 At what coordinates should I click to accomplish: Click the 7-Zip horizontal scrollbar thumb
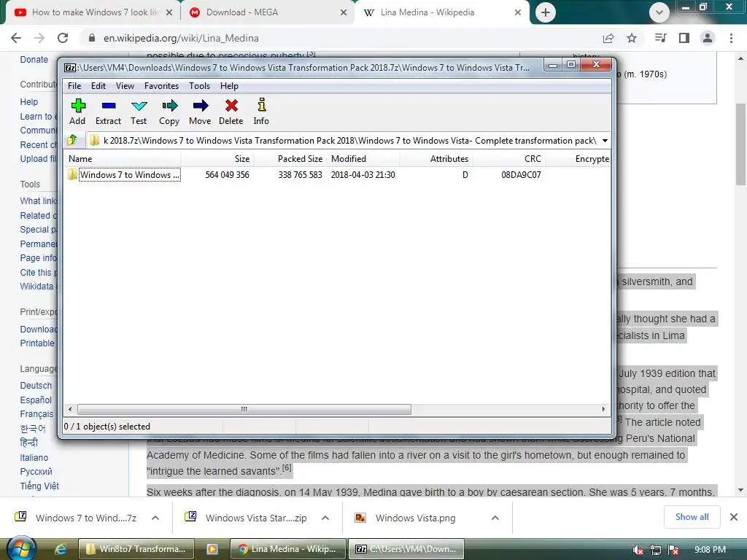click(244, 410)
